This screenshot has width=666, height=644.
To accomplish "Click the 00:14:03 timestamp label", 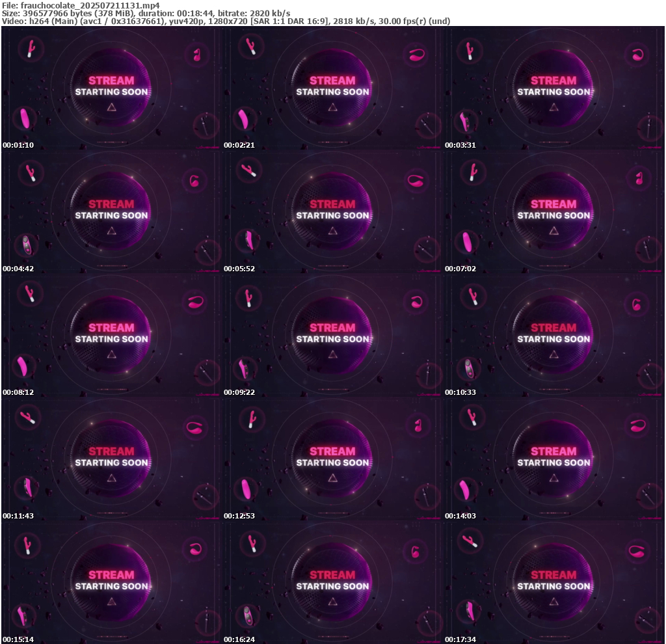I will pyautogui.click(x=460, y=516).
